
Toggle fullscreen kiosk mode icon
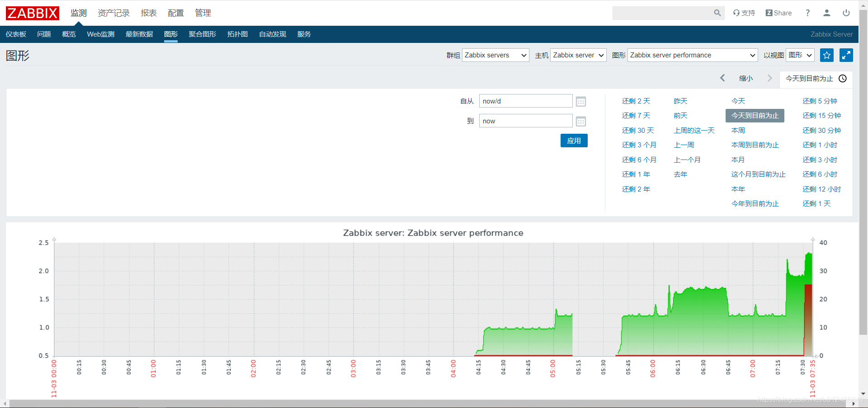846,55
